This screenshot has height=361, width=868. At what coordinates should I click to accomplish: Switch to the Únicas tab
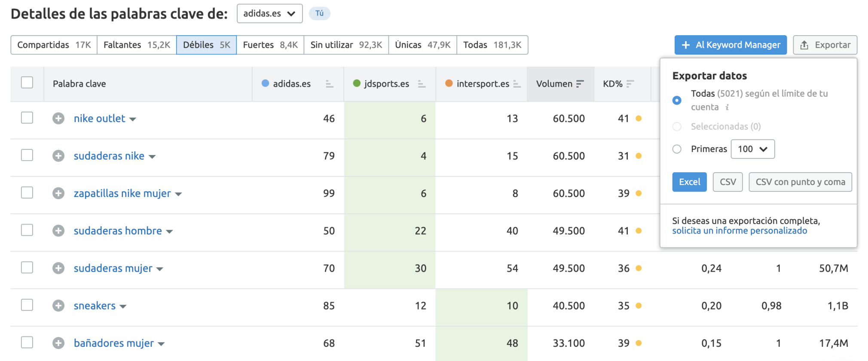(x=422, y=45)
